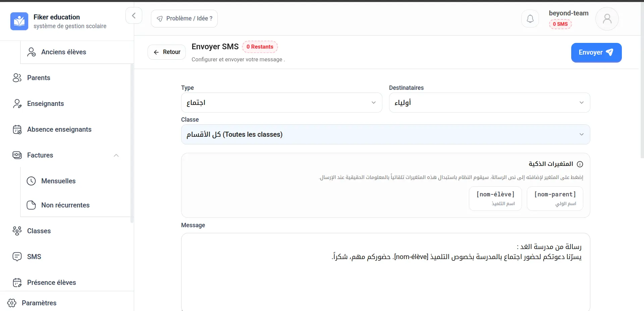Open the Type dropdown showing اجتماع

[281, 103]
